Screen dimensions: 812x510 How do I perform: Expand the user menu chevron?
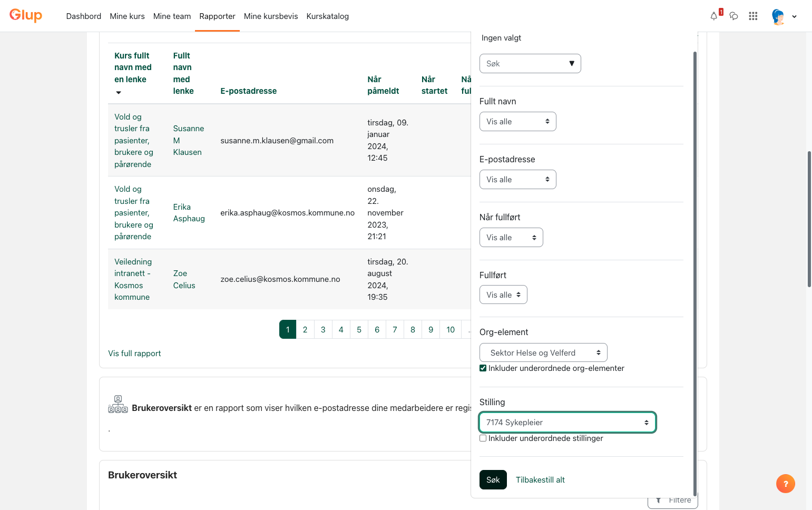coord(794,17)
